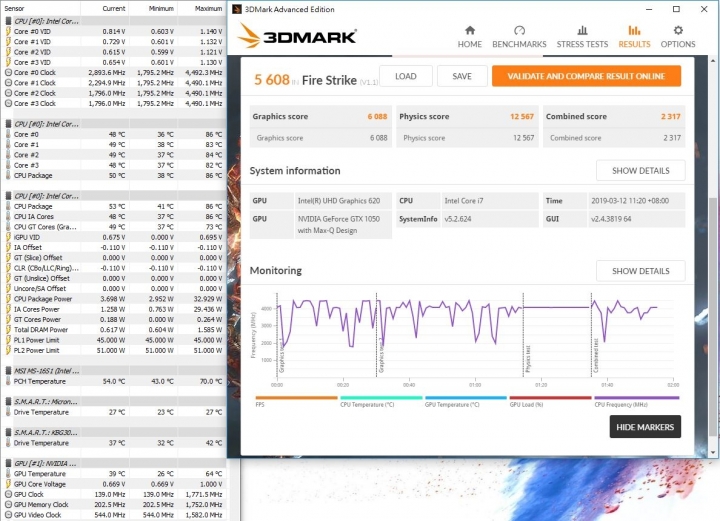Select the S.M.A.R.T.: Micron group header

click(113, 402)
